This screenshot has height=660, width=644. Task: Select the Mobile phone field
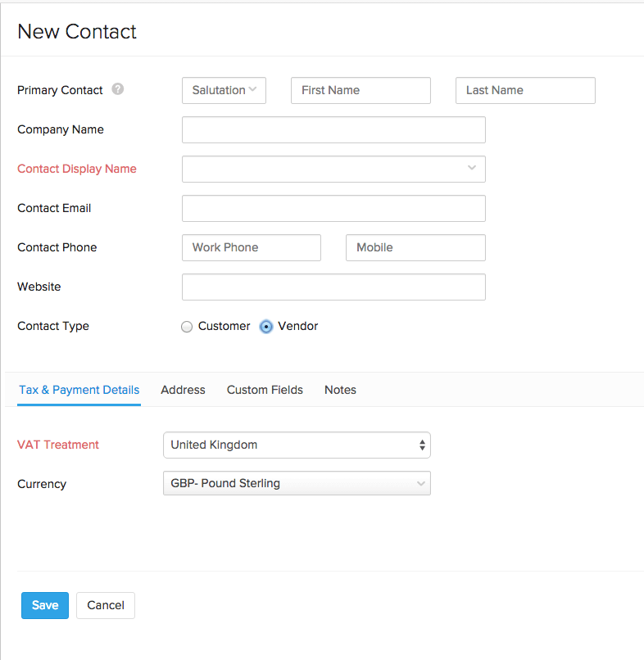[415, 247]
